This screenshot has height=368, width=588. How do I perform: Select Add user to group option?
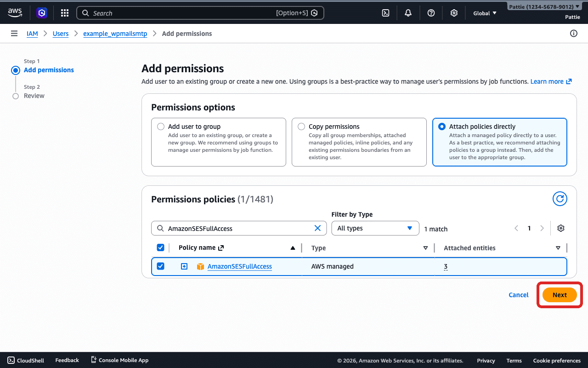[x=161, y=126]
